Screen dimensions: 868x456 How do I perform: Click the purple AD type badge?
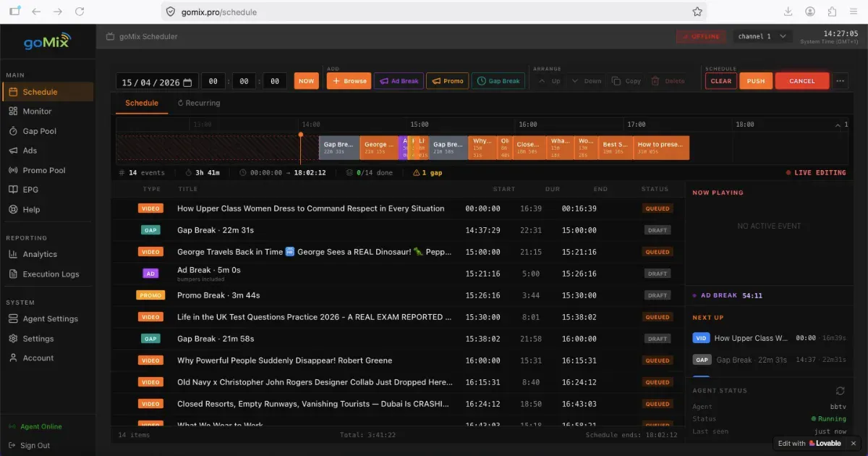[150, 274]
